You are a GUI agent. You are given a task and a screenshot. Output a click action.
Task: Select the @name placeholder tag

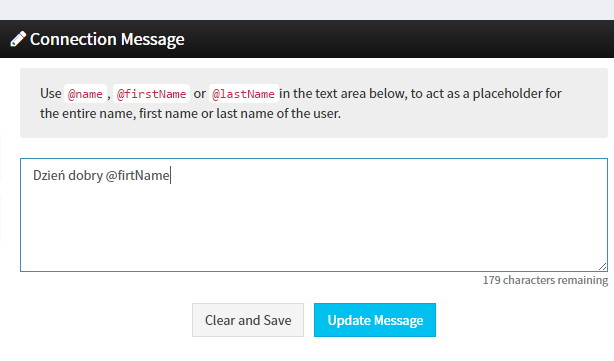[x=85, y=94]
